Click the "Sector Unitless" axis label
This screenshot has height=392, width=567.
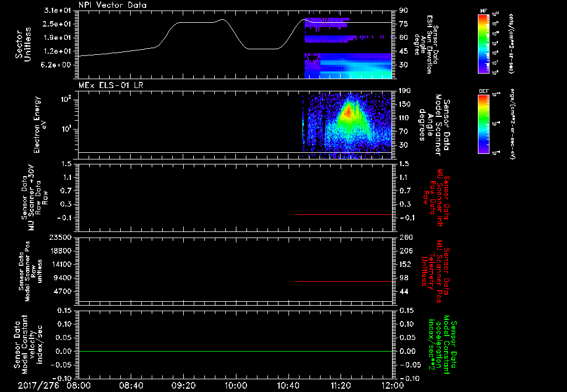(23, 44)
